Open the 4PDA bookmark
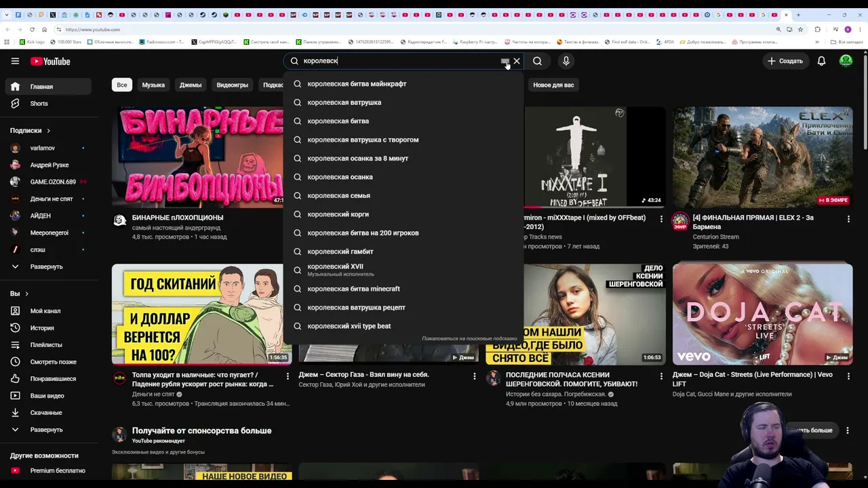Viewport: 868px width, 488px height. pyautogui.click(x=666, y=42)
